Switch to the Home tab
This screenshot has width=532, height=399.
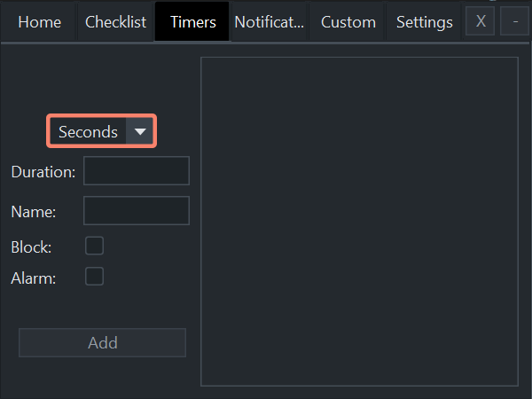pyautogui.click(x=39, y=22)
